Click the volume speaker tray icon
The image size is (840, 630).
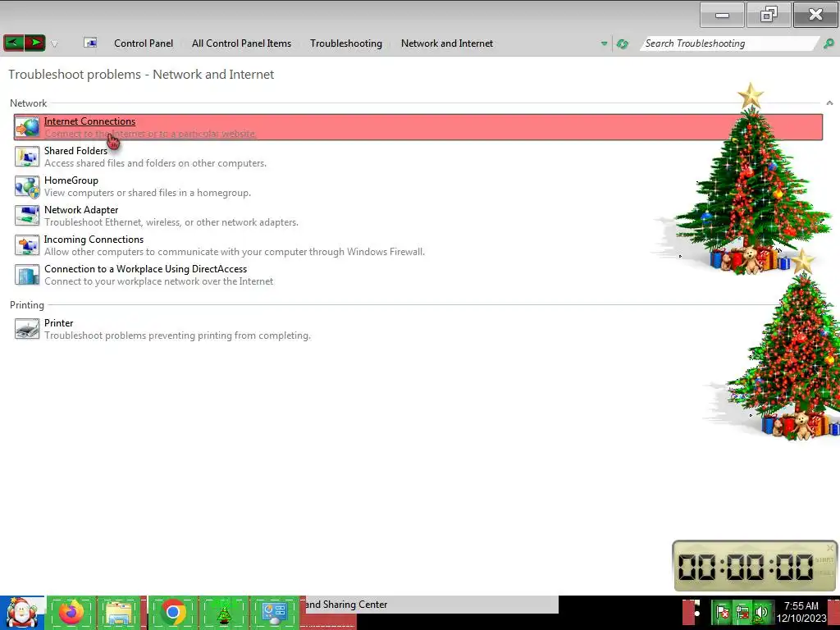tap(760, 612)
